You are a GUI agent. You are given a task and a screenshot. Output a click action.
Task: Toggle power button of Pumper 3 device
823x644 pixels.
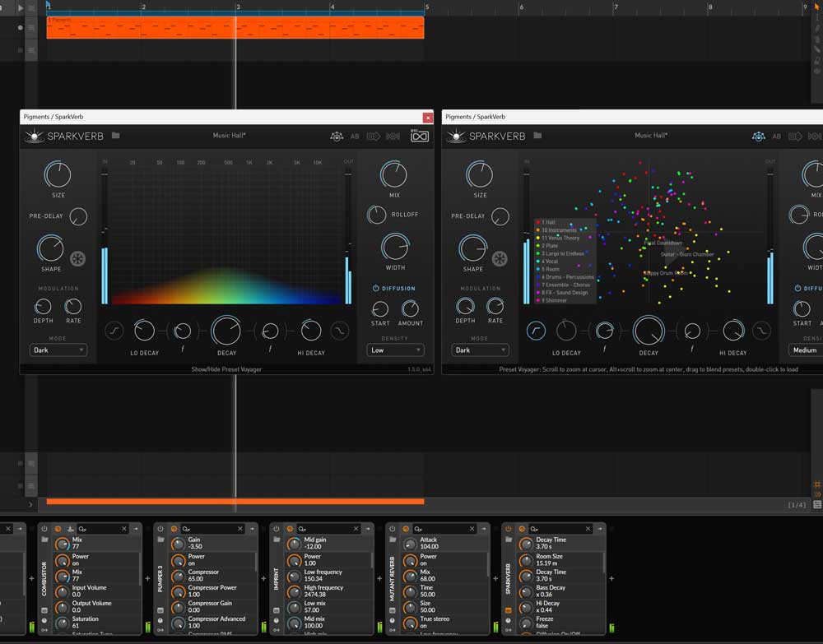click(160, 529)
